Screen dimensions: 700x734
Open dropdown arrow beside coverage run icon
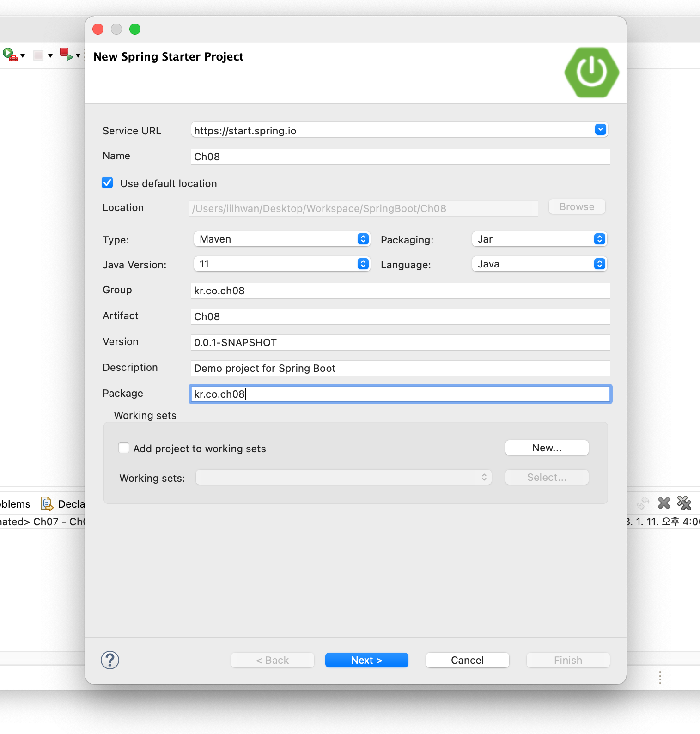click(23, 56)
